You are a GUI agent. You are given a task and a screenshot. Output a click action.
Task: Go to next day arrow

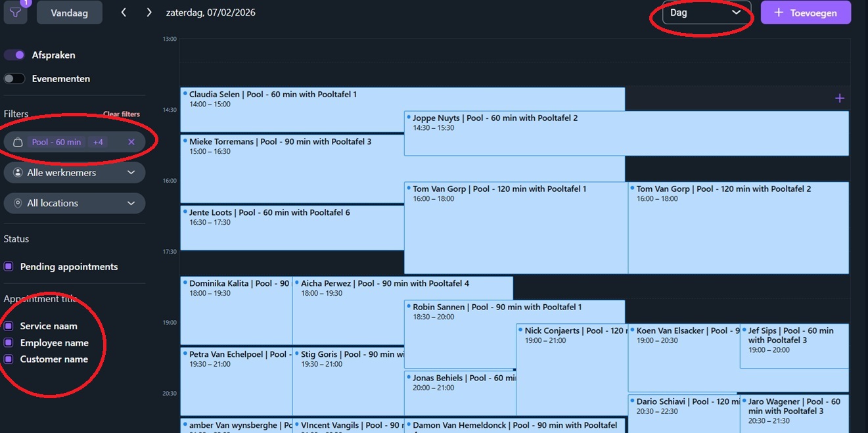click(149, 12)
